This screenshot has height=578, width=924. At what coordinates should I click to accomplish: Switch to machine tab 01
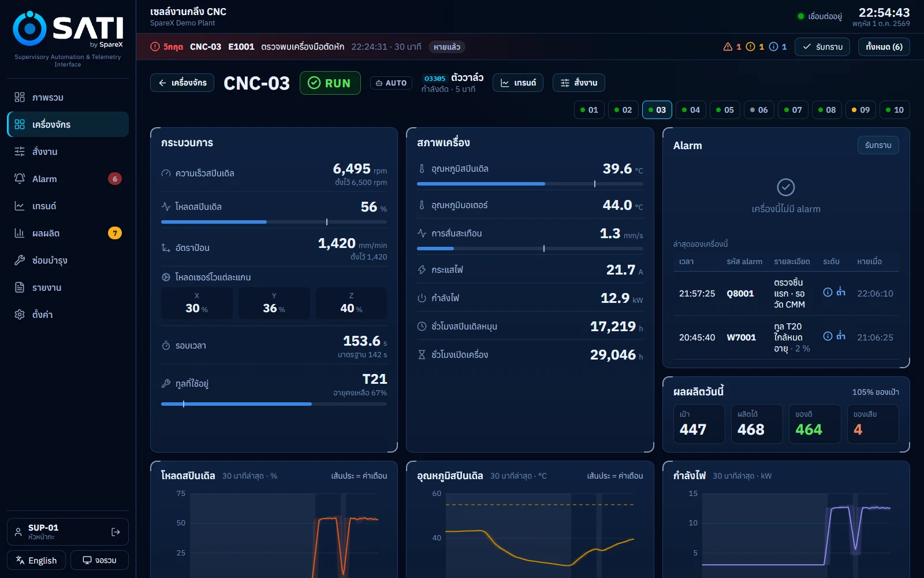click(x=588, y=110)
